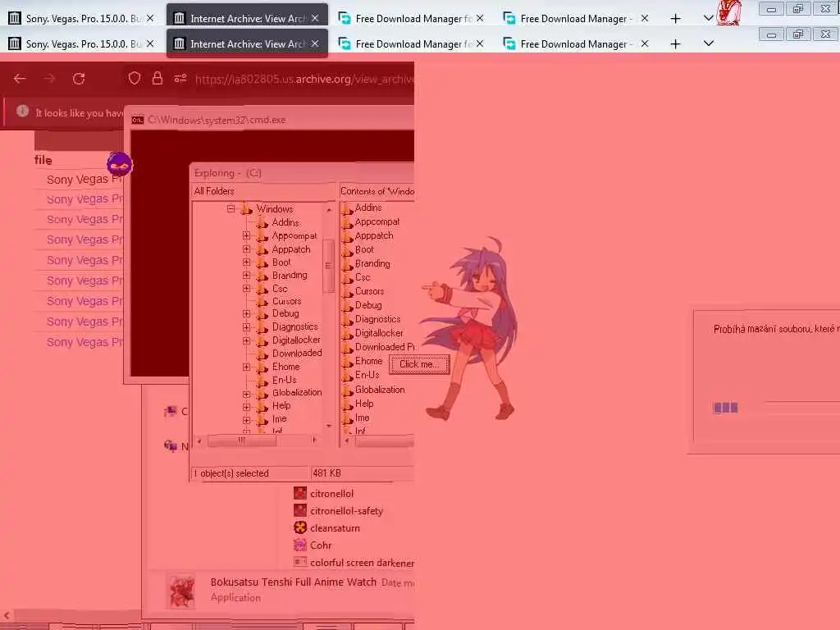Click the '1 object(s) selected' status text
The height and width of the screenshot is (630, 840).
coord(231,473)
